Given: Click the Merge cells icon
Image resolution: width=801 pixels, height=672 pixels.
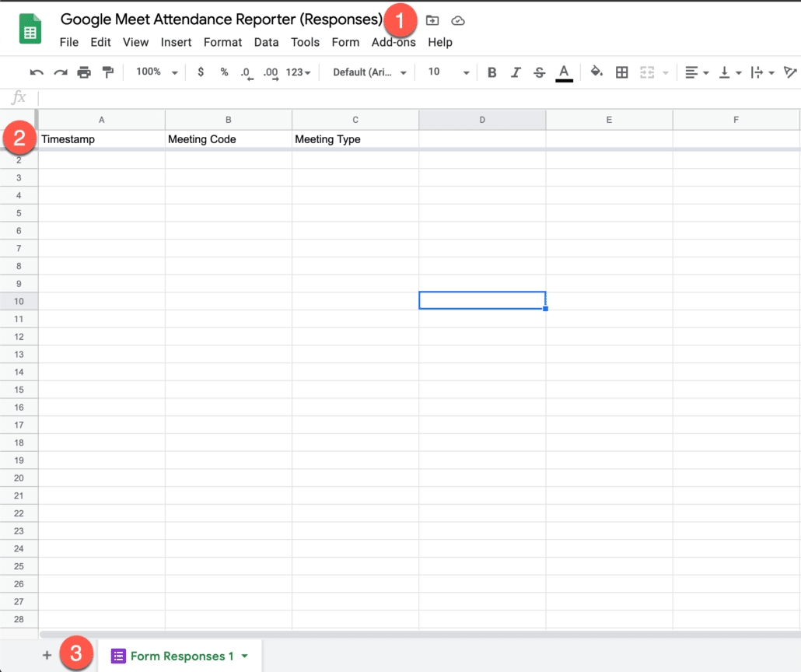Looking at the screenshot, I should tap(647, 72).
